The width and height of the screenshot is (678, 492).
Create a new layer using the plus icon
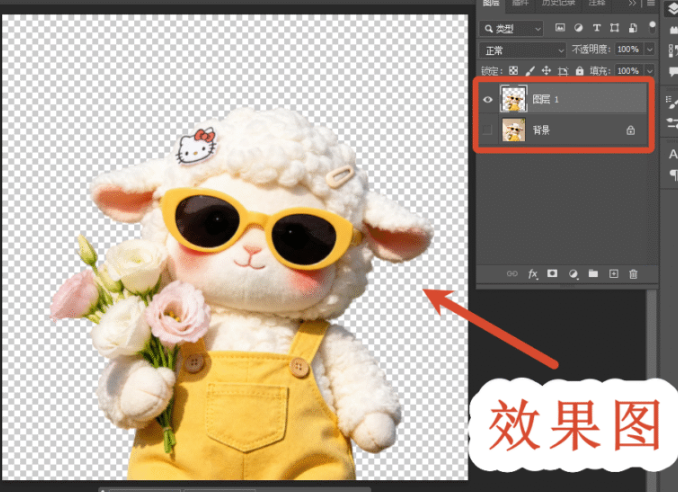click(x=614, y=274)
